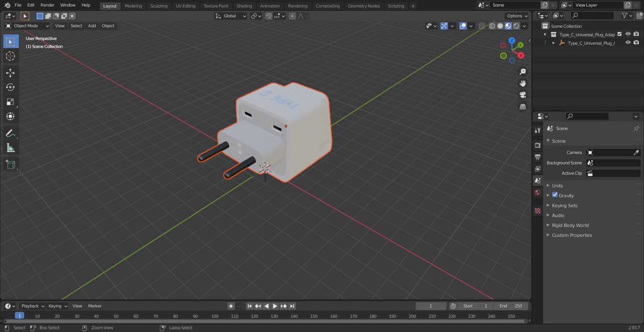Screen dimensions: 644x332
Task: Select the Annotate tool
Action: (x=10, y=134)
